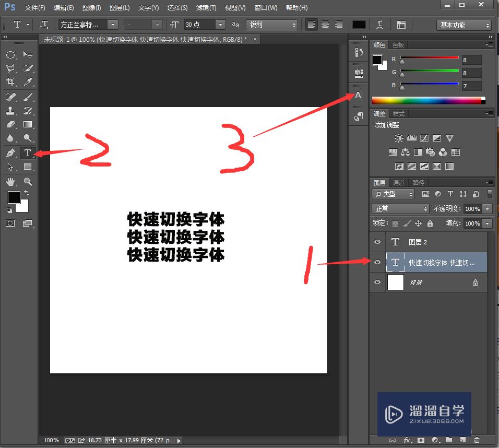The height and width of the screenshot is (448, 499).
Task: Select the 快速切换字体 text layer thumbnail
Action: [396, 262]
